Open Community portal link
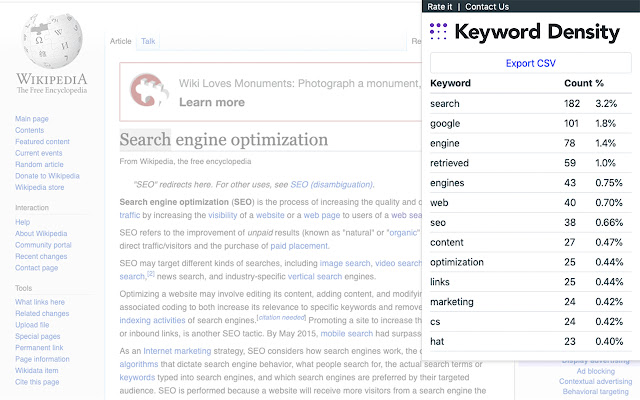 pyautogui.click(x=43, y=245)
